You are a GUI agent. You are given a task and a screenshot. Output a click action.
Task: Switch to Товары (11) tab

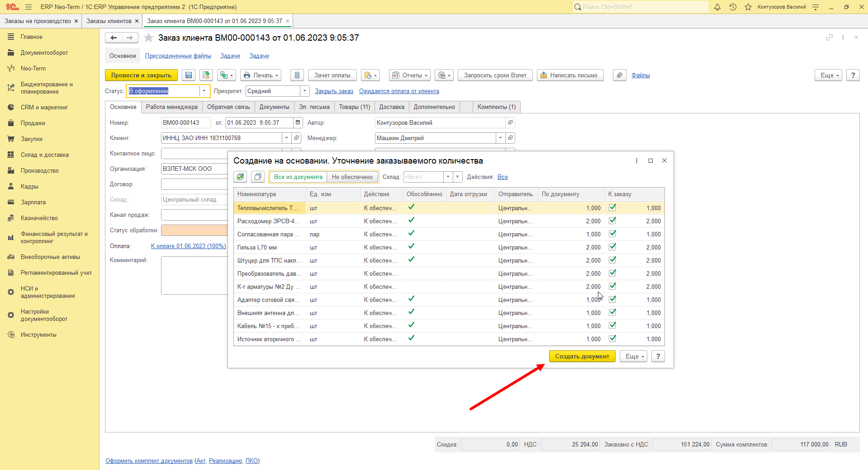[x=355, y=107]
